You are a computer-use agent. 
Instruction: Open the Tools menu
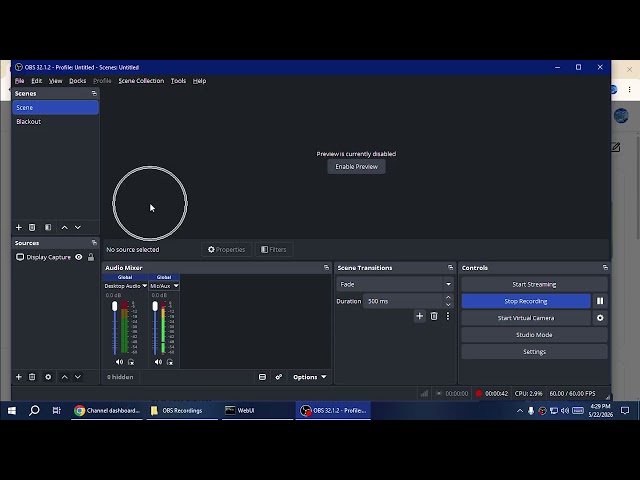(x=178, y=81)
